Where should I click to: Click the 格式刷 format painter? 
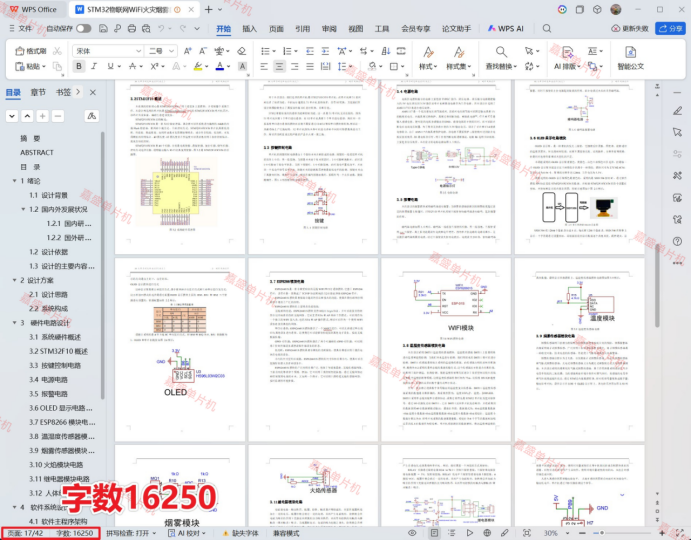click(x=30, y=51)
